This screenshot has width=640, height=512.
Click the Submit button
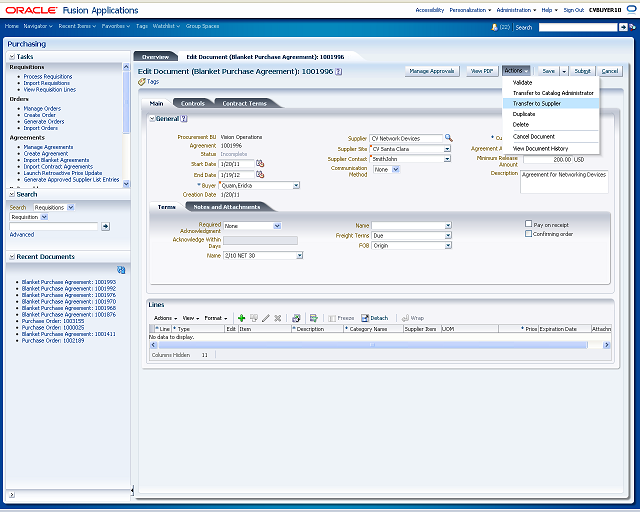(x=582, y=71)
